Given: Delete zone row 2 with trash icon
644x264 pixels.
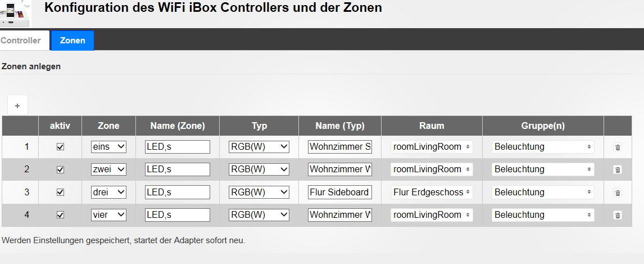Looking at the screenshot, I should 618,169.
